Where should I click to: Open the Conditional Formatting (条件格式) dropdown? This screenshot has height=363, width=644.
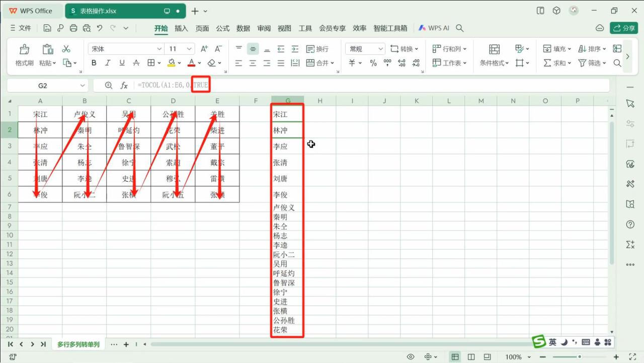coord(494,63)
